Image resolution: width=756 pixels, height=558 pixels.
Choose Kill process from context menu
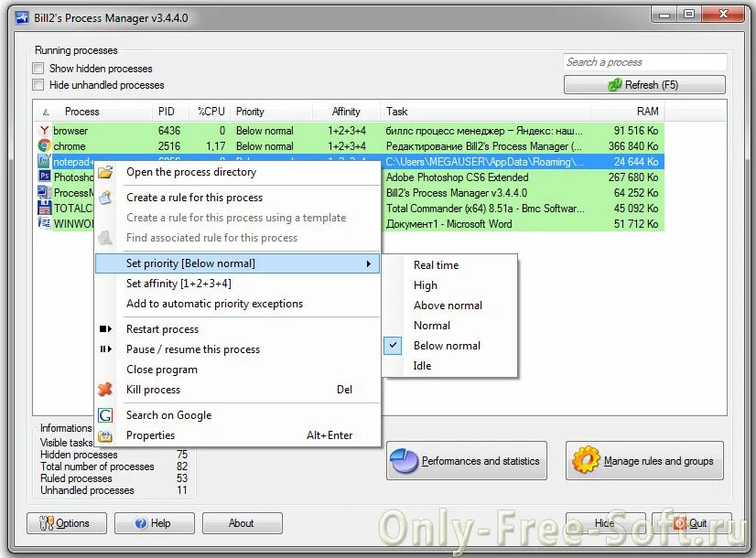(x=154, y=390)
